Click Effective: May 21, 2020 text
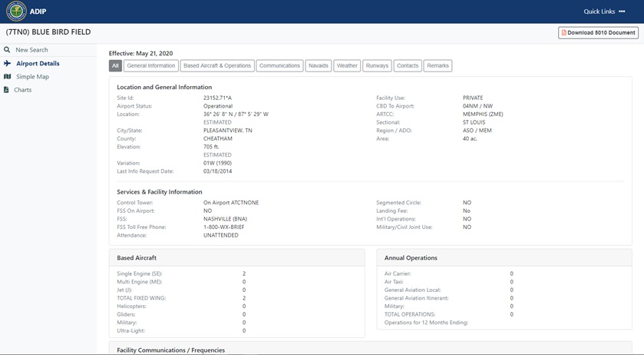Image resolution: width=644 pixels, height=355 pixels. click(x=141, y=54)
